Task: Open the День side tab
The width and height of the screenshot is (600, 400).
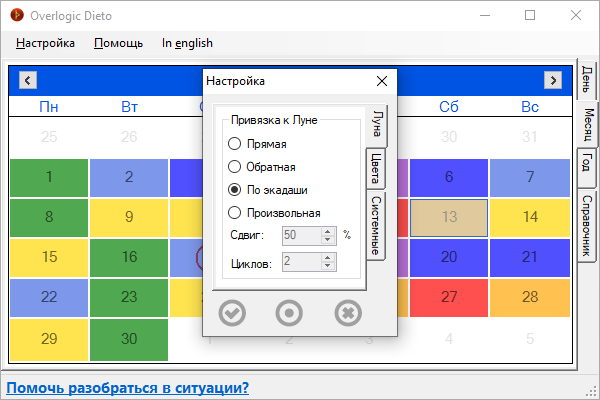Action: 587,80
